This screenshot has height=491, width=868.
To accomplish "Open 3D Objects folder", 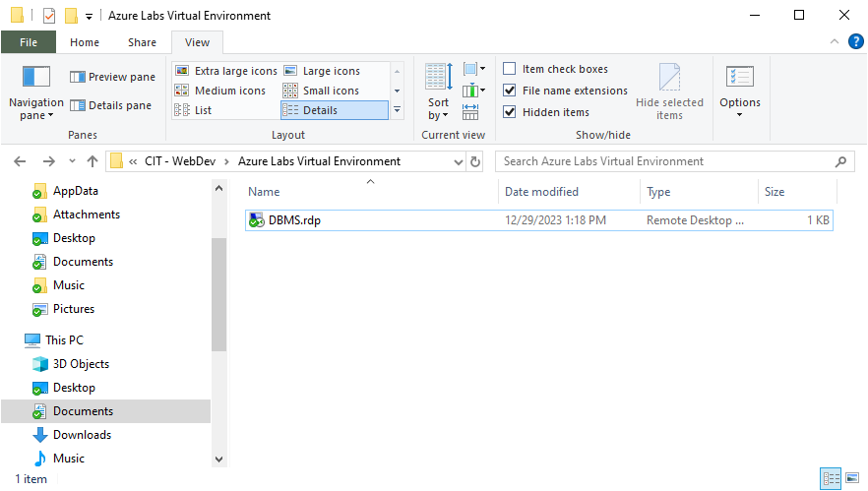I will 81,364.
